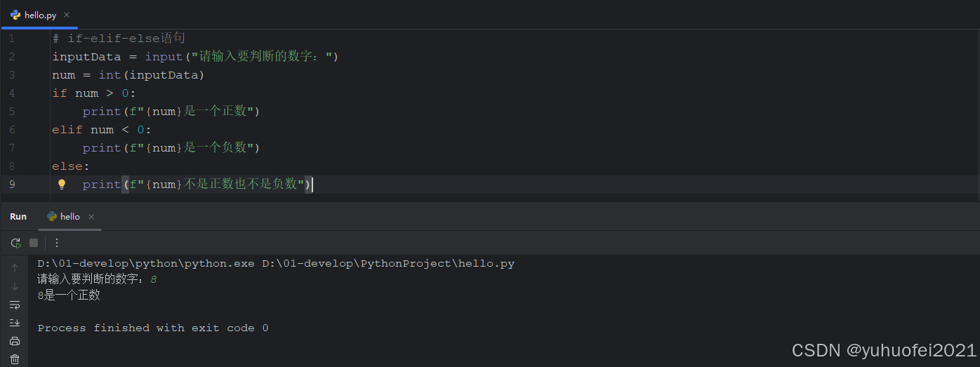Close the hello run tab
This screenshot has width=980, height=367.
91,217
